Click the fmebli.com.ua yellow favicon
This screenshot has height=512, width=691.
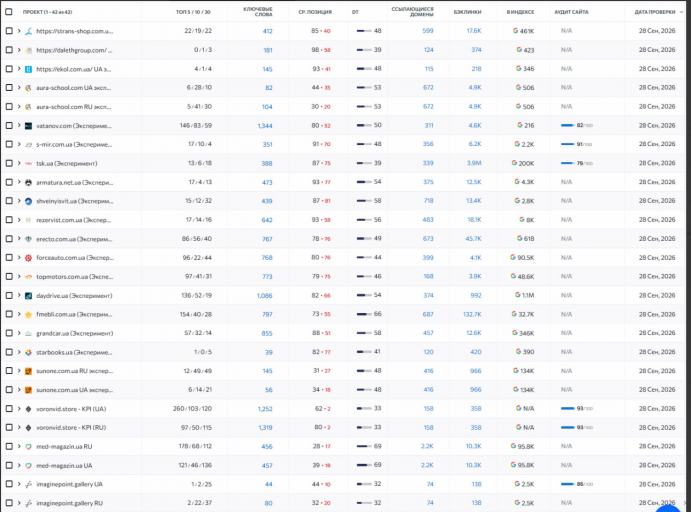click(28, 315)
